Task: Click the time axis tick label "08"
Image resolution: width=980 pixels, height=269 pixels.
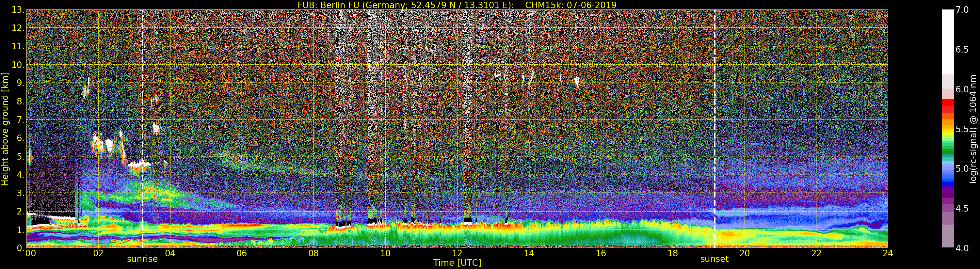Action: tap(313, 253)
